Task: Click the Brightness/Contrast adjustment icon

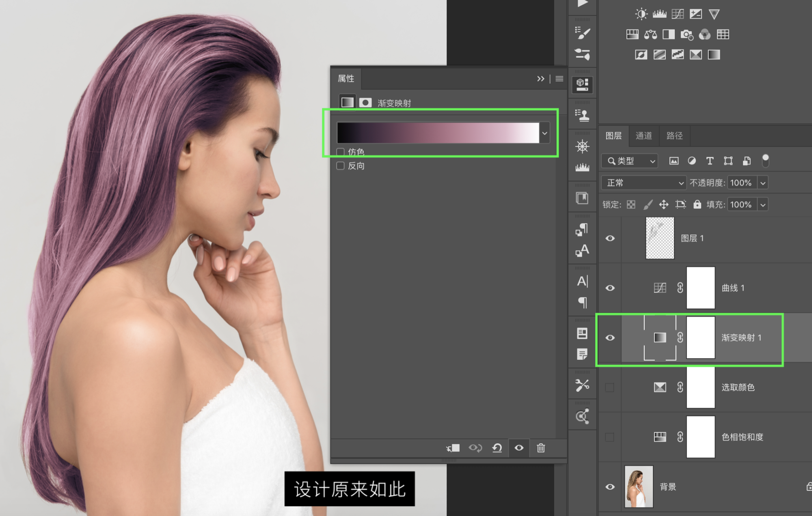Action: (641, 14)
